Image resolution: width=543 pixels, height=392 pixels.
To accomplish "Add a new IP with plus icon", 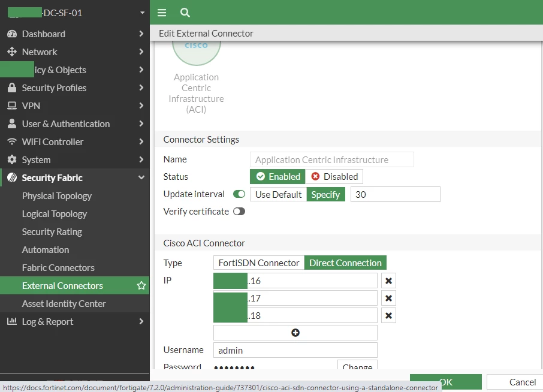I will (295, 333).
